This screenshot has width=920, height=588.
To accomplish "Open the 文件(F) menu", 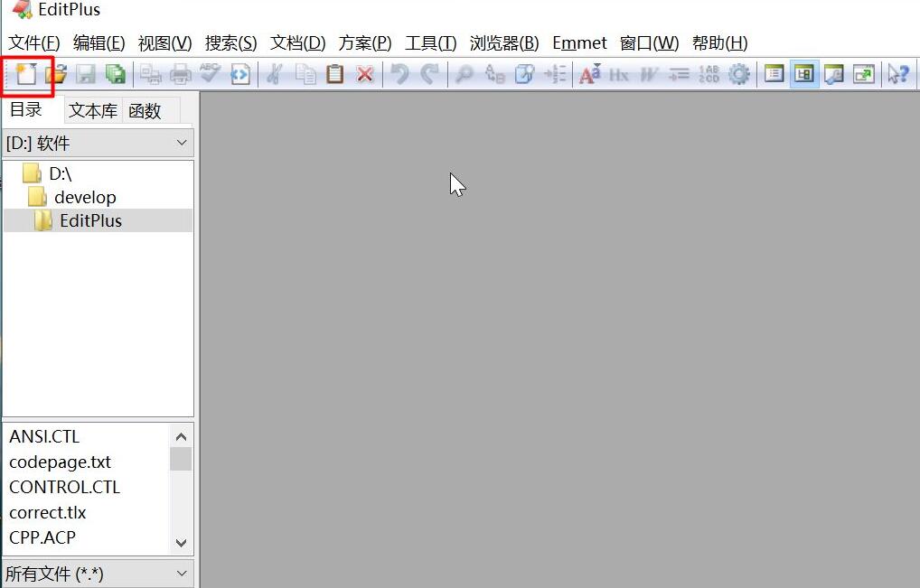I will coord(34,42).
